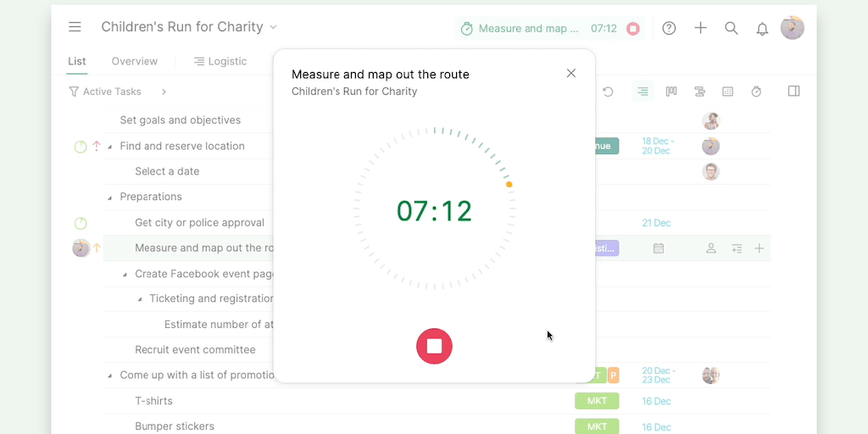Toggle the side panel icon
The height and width of the screenshot is (434, 868).
pos(793,91)
